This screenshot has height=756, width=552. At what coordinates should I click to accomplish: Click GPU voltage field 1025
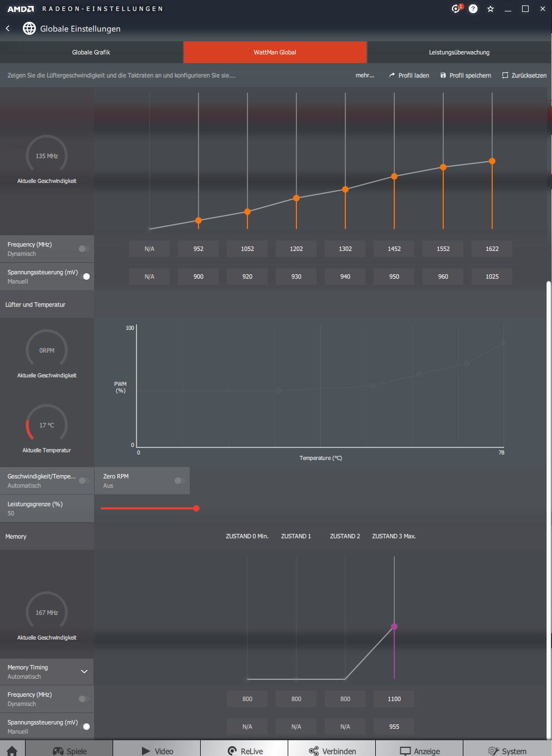tap(492, 276)
